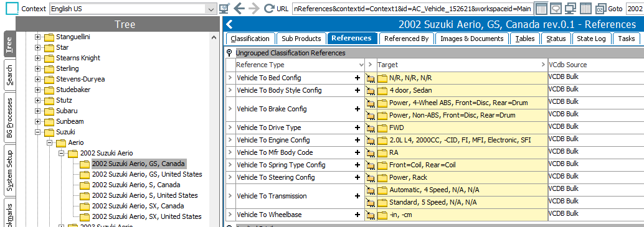Click the white chevron collapse icon in blue header

click(x=229, y=25)
